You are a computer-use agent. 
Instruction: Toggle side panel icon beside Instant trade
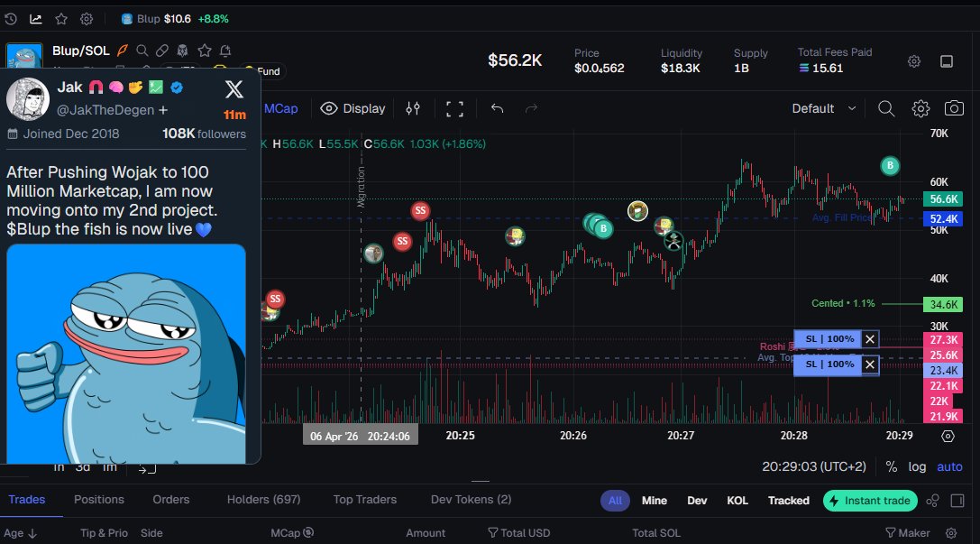[957, 500]
